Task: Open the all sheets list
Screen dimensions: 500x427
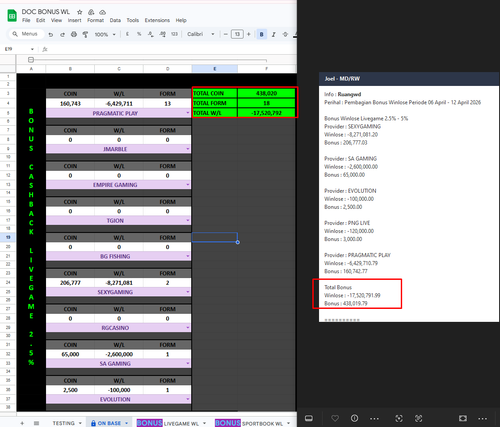Action: pos(36,423)
